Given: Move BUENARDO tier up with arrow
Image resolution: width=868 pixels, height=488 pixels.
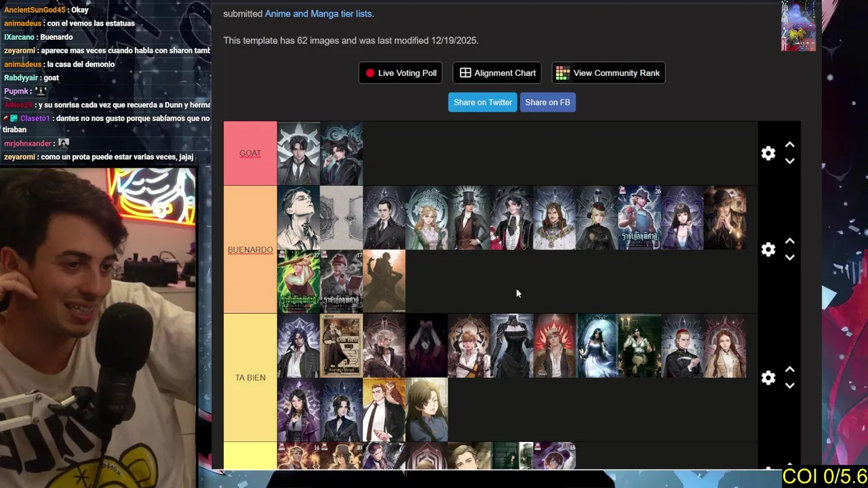Looking at the screenshot, I should pos(790,241).
